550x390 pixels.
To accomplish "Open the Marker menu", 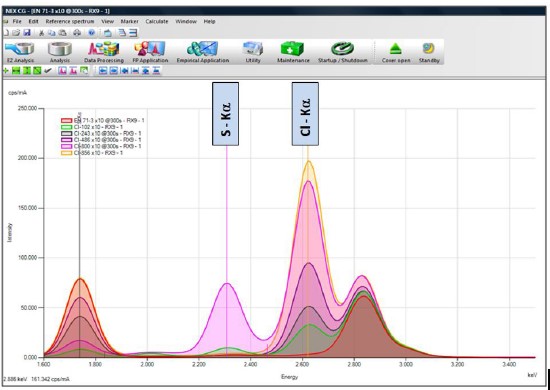I will pos(129,21).
